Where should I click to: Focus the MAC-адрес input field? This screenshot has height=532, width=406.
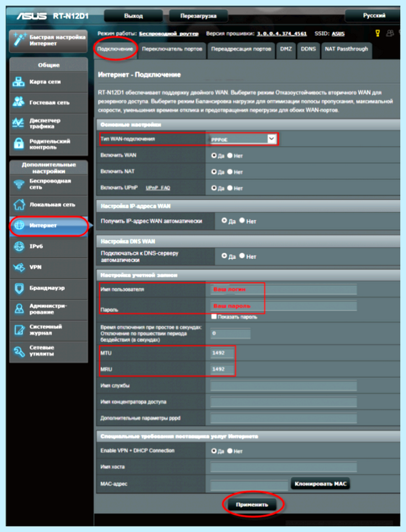[x=249, y=485]
